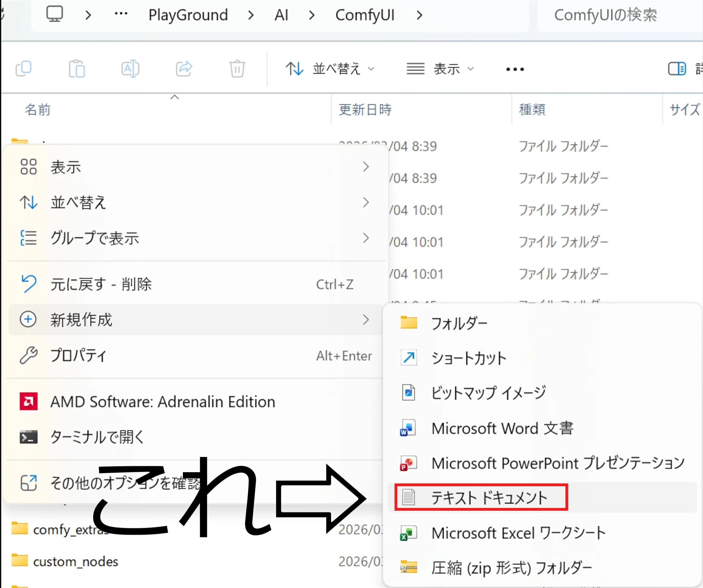
Task: Create new Microsoft Excel ワークシート
Action: point(542,533)
